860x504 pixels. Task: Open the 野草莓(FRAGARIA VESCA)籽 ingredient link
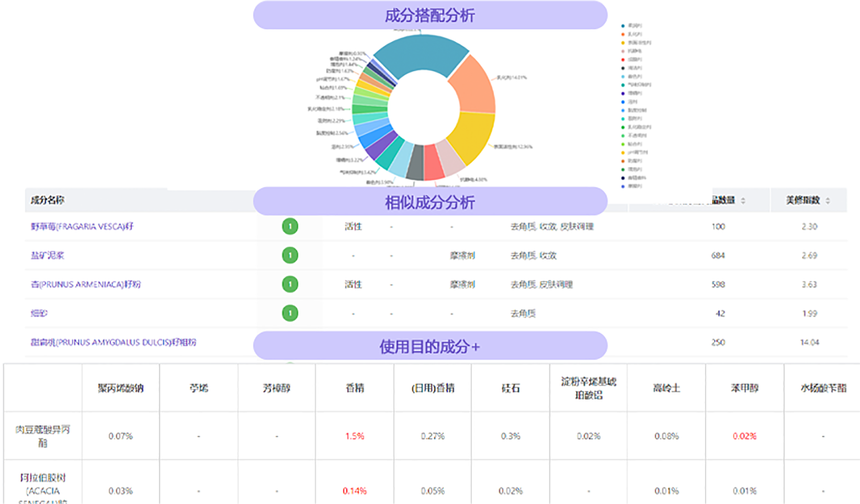pyautogui.click(x=82, y=226)
